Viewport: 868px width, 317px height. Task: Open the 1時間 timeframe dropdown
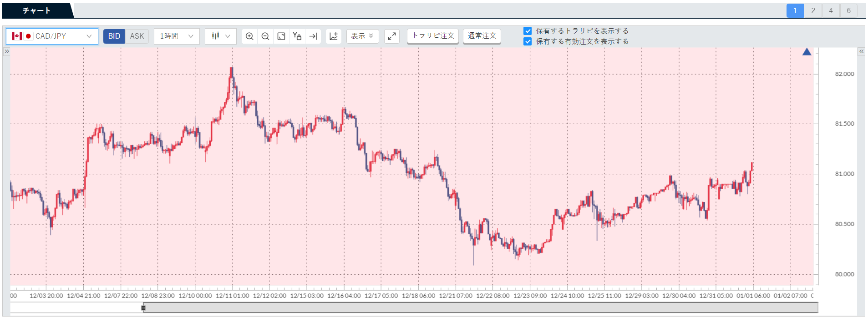(177, 36)
